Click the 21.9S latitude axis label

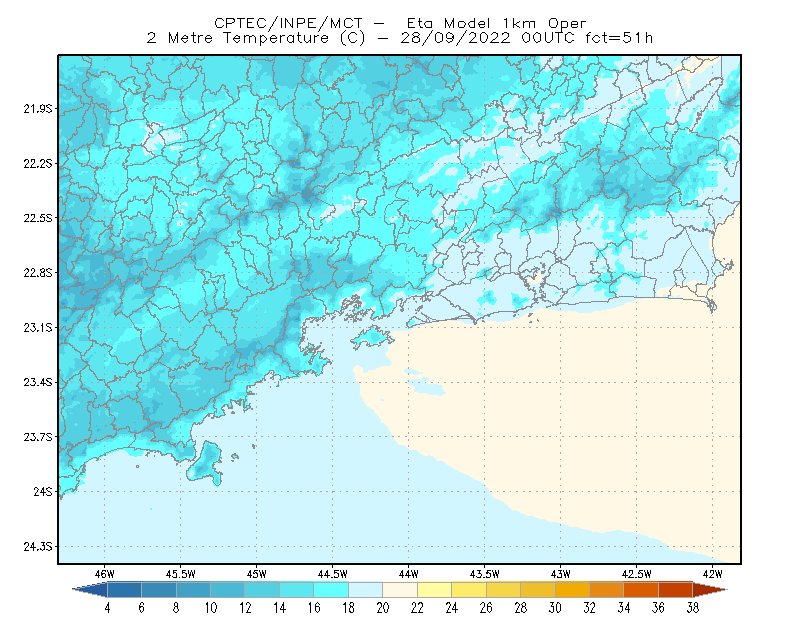pos(38,109)
